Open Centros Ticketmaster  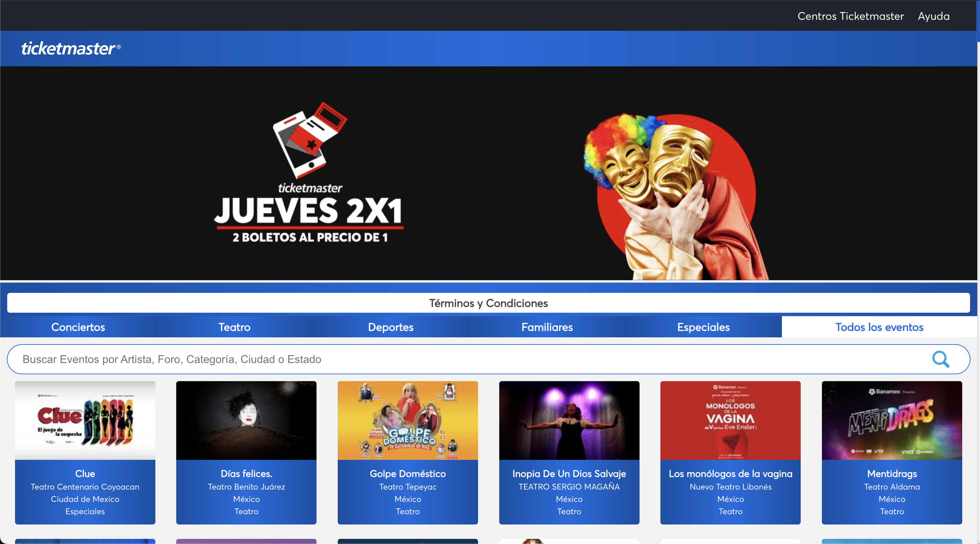click(x=850, y=16)
